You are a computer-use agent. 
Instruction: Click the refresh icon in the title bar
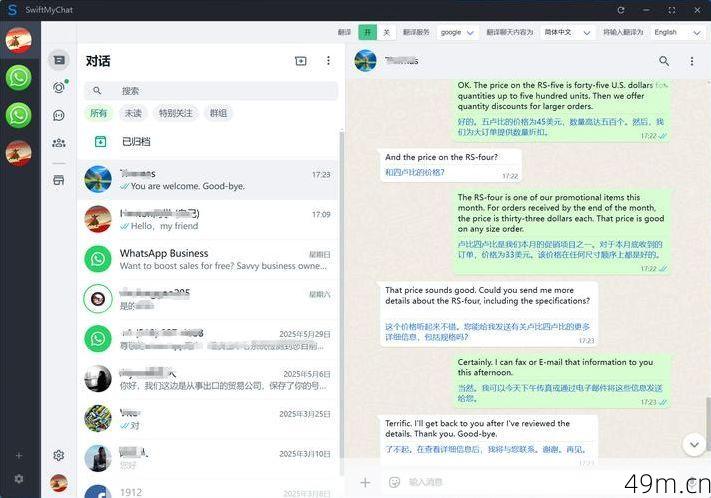[621, 10]
